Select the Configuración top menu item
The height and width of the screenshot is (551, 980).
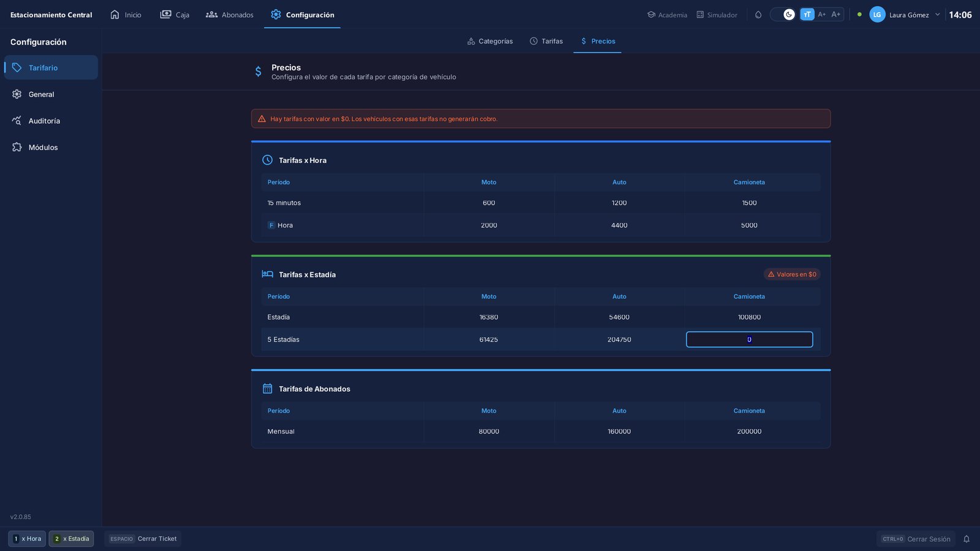pyautogui.click(x=303, y=15)
